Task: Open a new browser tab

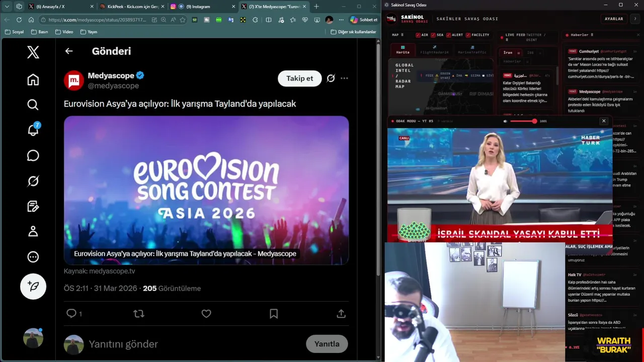Action: [x=316, y=7]
